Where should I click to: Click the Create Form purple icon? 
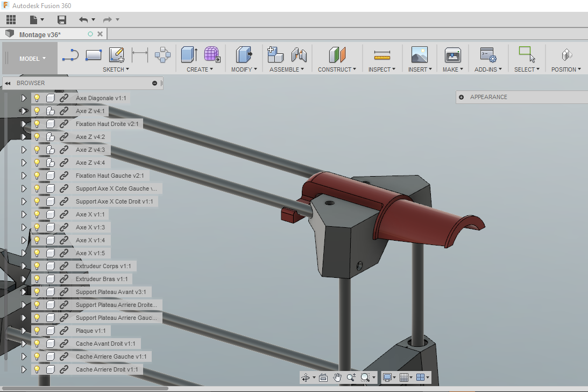point(212,55)
